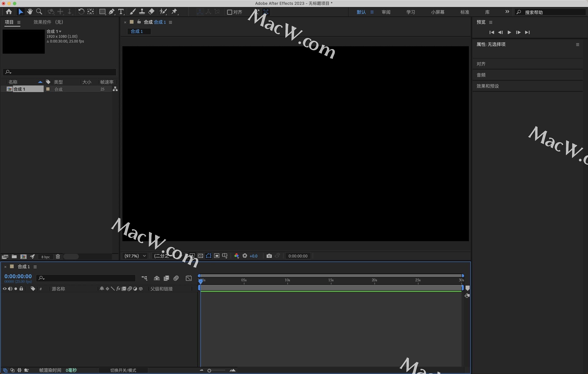Open grid and guide options dropdown
588x374 pixels.
click(225, 256)
